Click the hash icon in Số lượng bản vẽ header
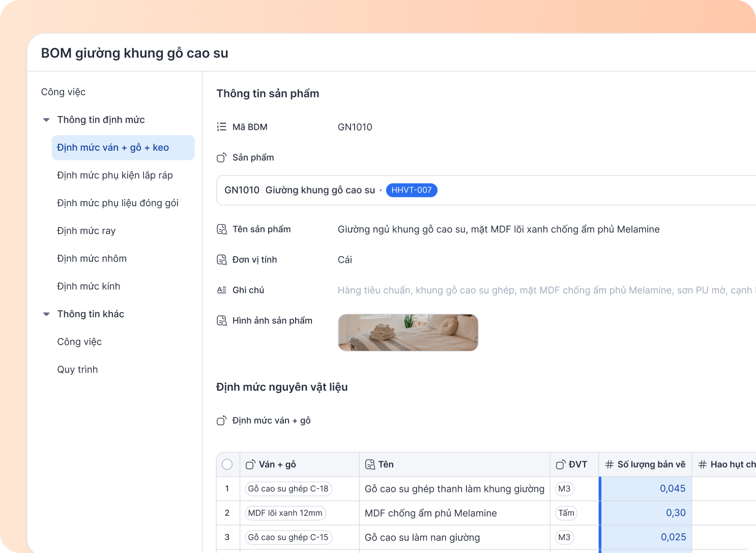The image size is (756, 553). [x=609, y=464]
